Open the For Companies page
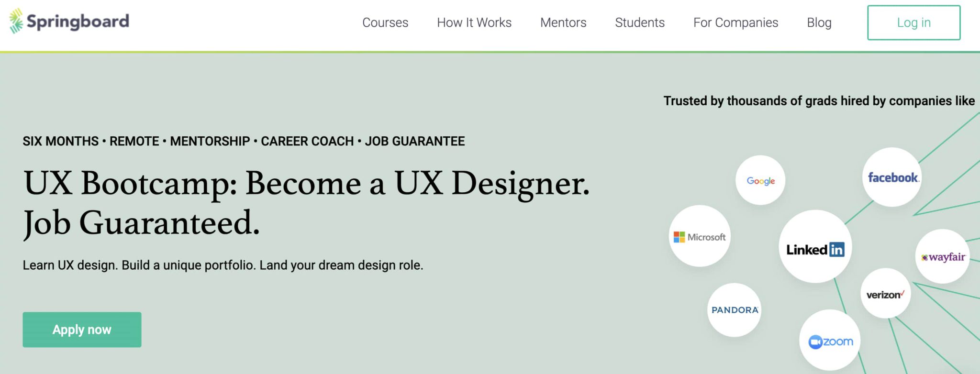The image size is (980, 374). (x=736, y=22)
